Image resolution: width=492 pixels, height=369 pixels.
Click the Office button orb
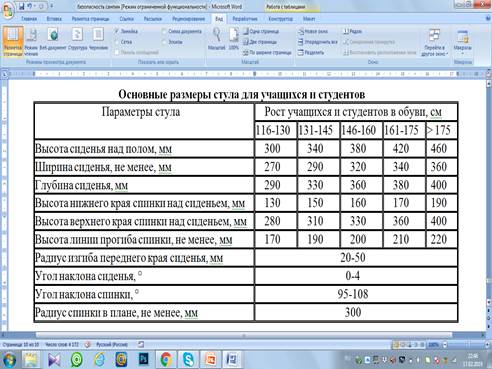(x=8, y=10)
